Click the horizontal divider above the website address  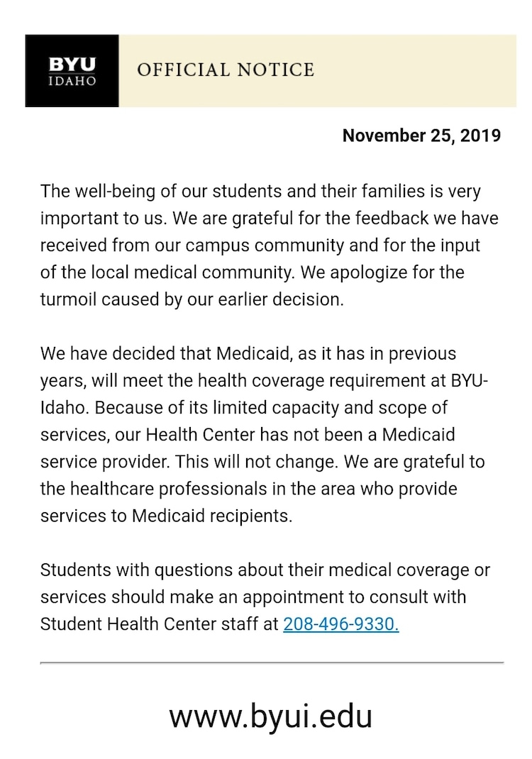[x=272, y=663]
